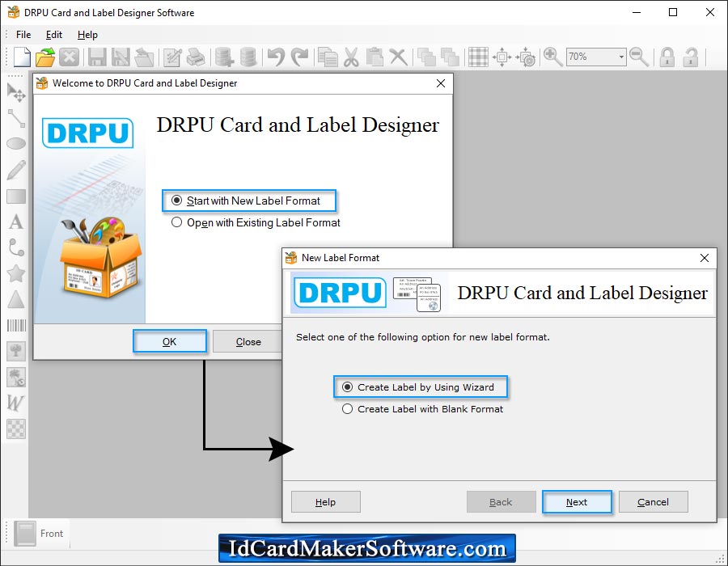728x566 pixels.
Task: Click the database add toolbar icon
Action: [x=224, y=57]
